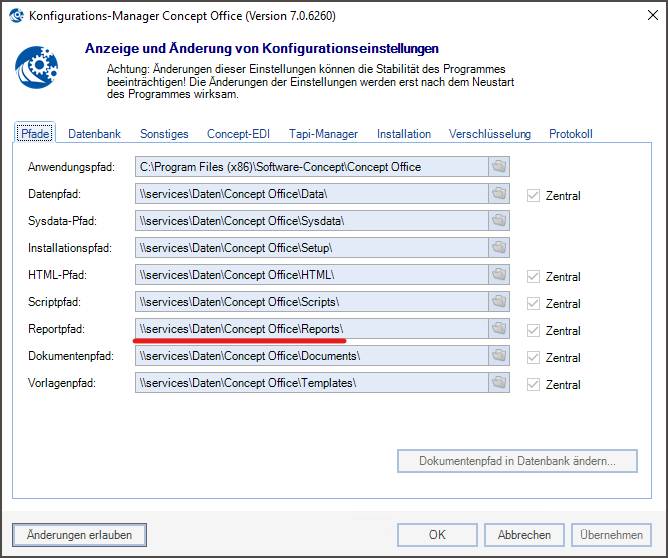Image resolution: width=668 pixels, height=558 pixels.
Task: Click into the Reportpfad field
Action: pyautogui.click(x=311, y=328)
